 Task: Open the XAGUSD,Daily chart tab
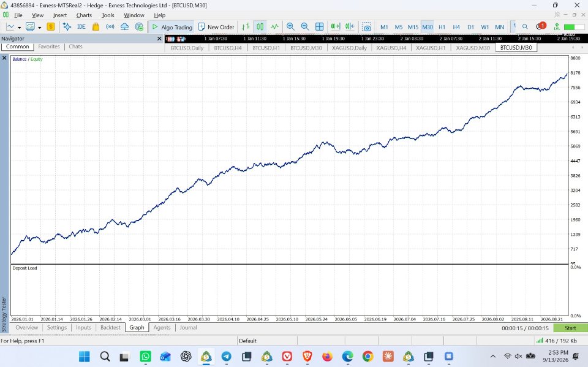(349, 48)
